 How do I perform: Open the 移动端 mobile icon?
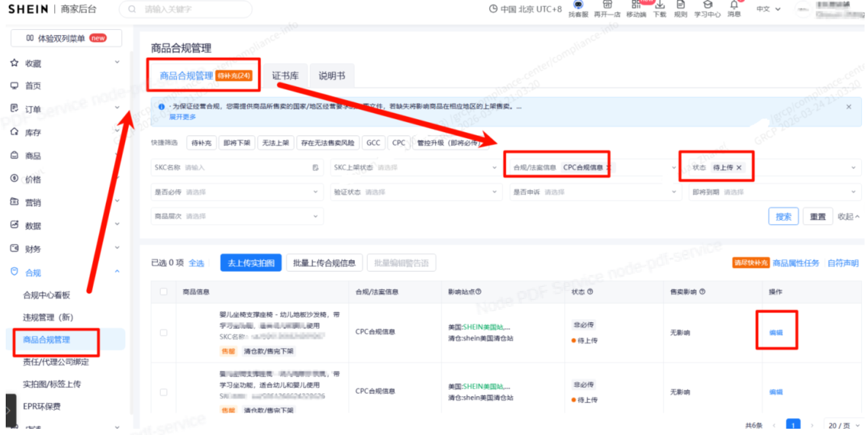pos(636,5)
